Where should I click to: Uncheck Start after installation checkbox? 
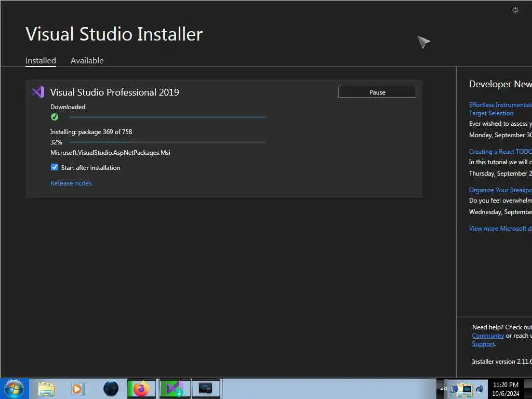54,167
